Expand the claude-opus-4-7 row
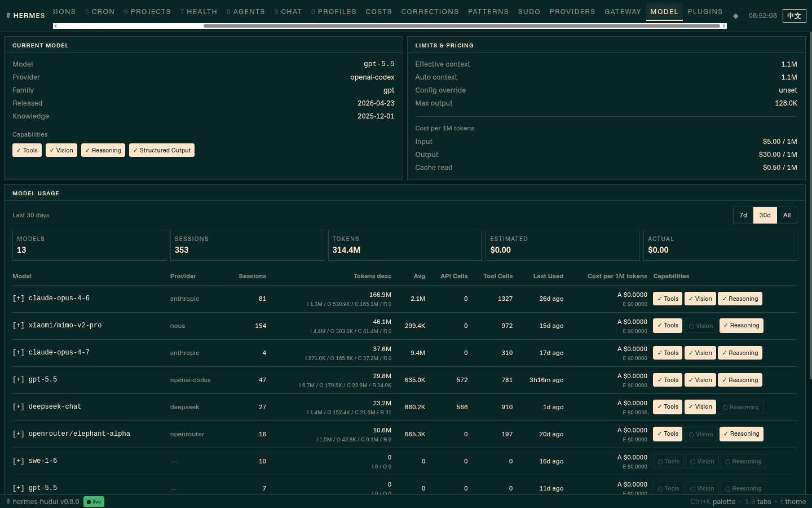812x508 pixels. [18, 353]
